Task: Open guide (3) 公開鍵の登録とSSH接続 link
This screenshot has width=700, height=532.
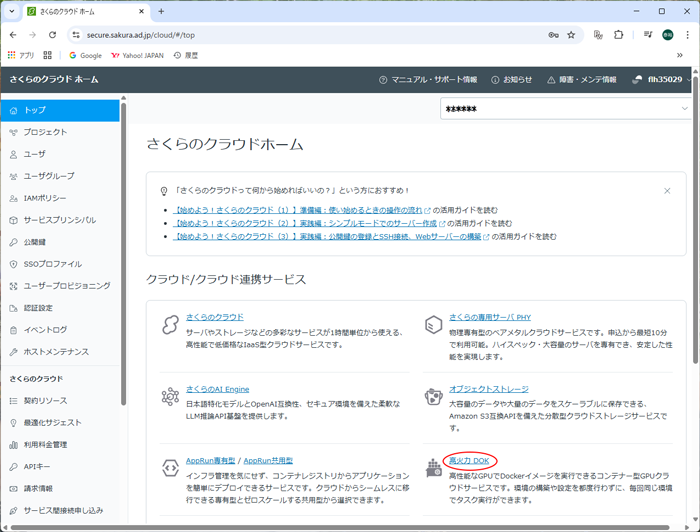Action: tap(328, 237)
